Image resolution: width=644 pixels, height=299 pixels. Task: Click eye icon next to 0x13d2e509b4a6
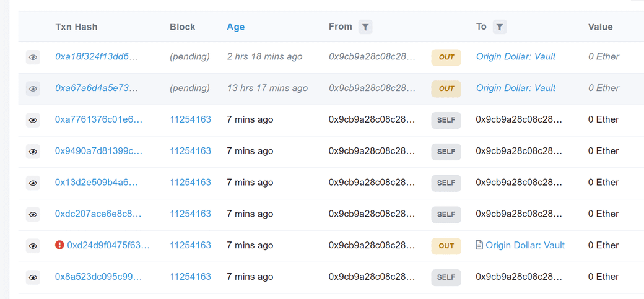pos(33,183)
